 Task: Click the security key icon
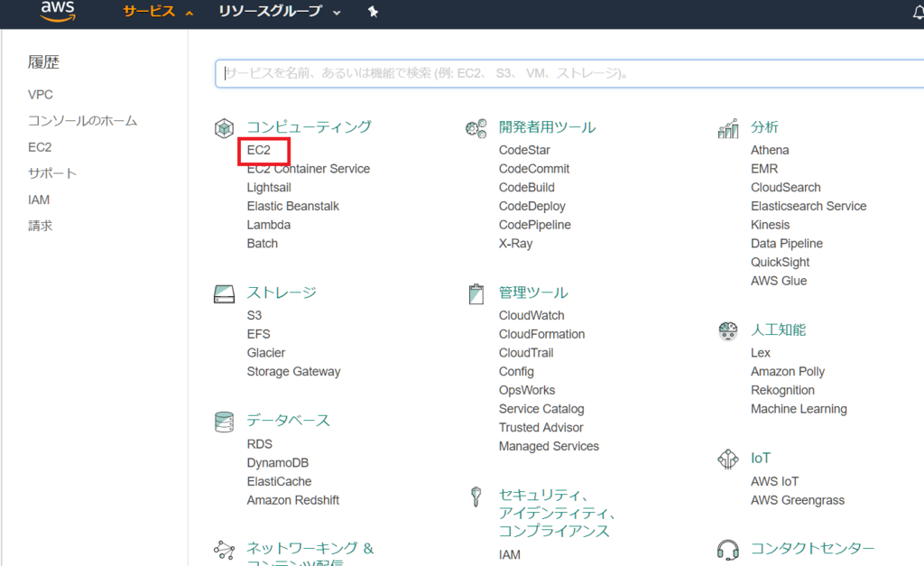[x=476, y=496]
